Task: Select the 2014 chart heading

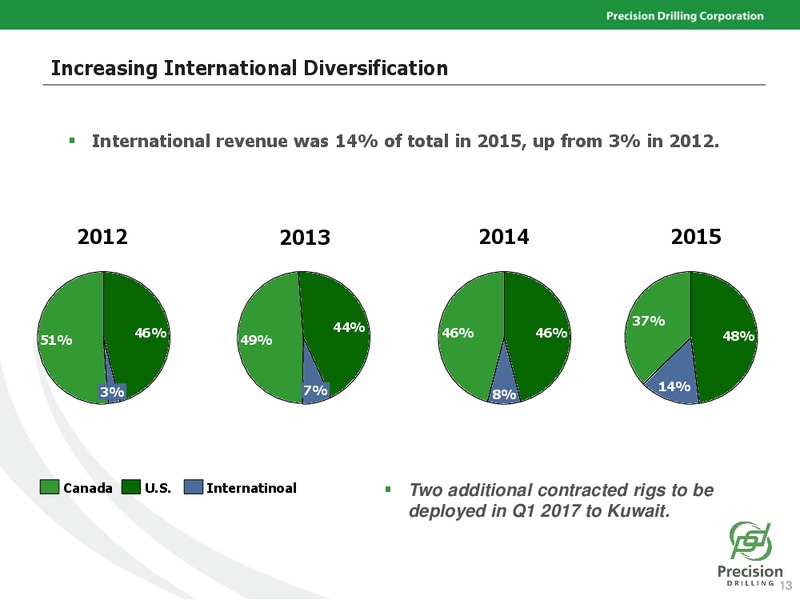Action: click(504, 237)
